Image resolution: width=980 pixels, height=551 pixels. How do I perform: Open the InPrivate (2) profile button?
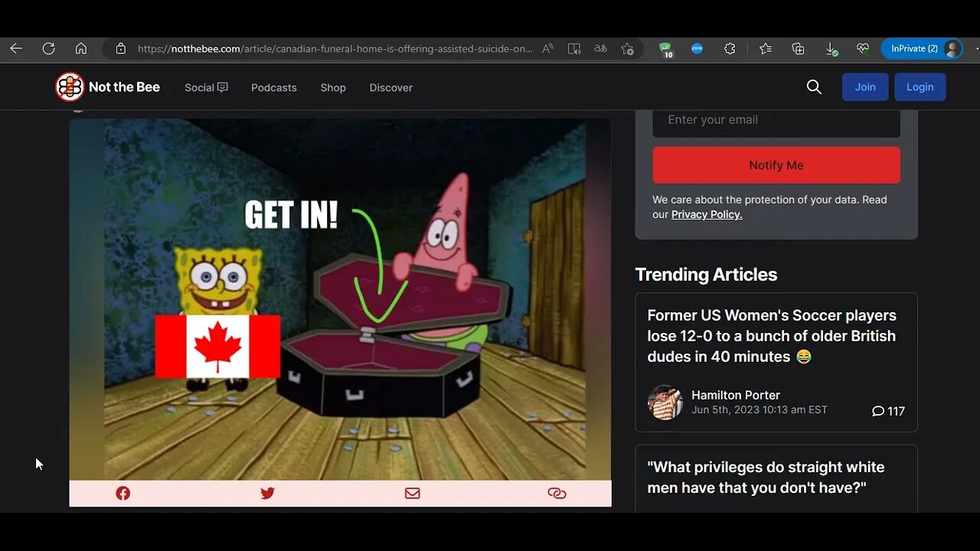point(922,49)
